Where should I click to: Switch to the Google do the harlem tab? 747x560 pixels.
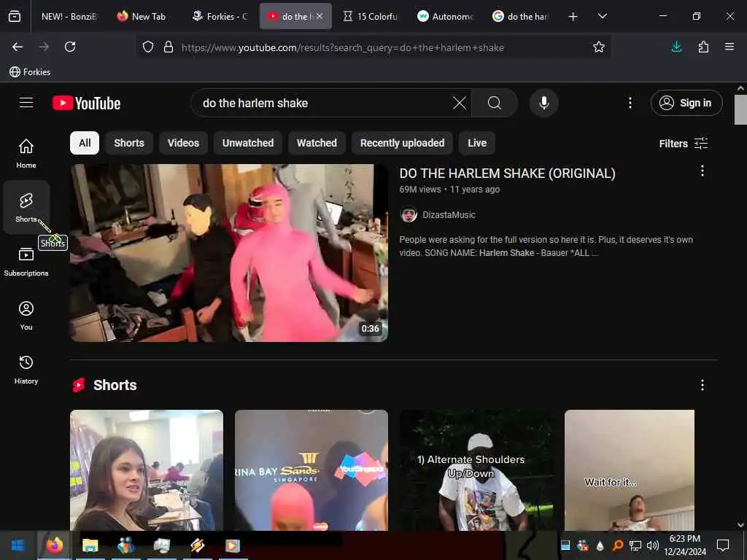[520, 16]
